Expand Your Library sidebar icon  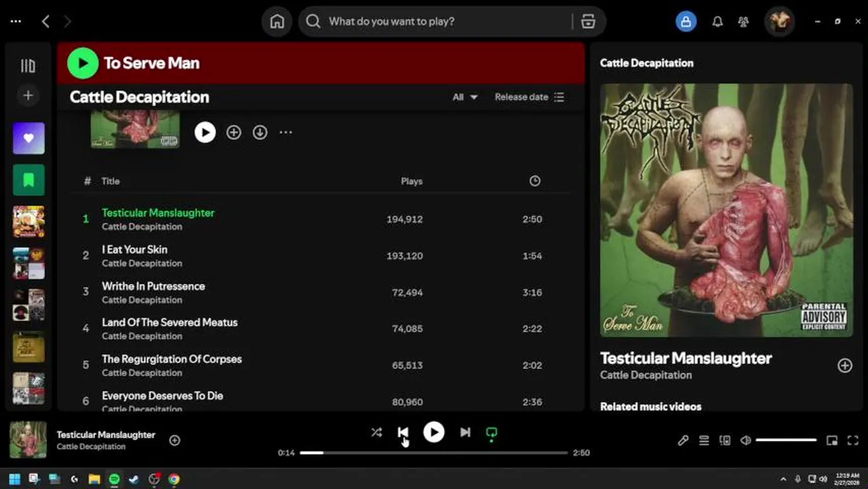[x=28, y=66]
